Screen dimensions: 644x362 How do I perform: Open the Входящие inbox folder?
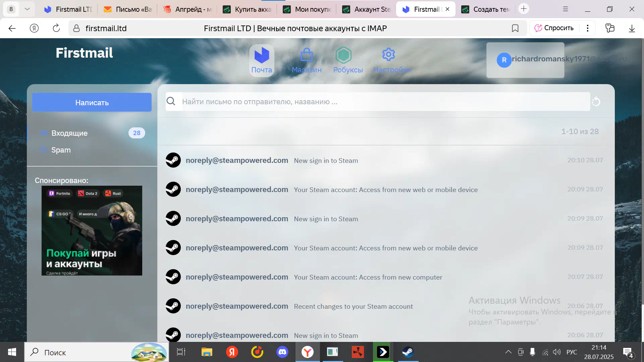(92, 133)
